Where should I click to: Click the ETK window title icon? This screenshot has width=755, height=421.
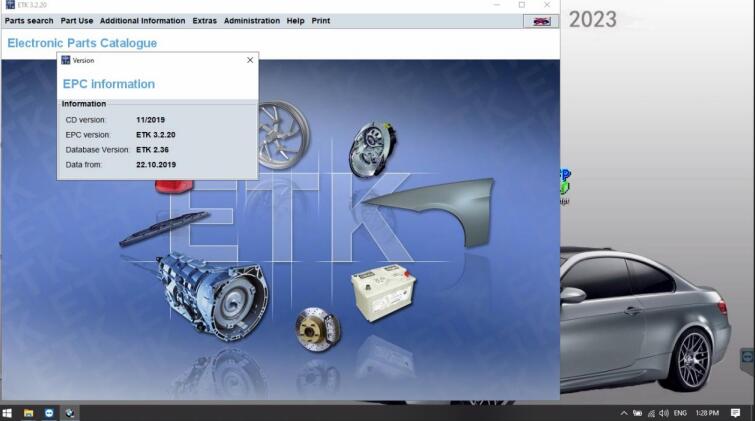pyautogui.click(x=10, y=4)
